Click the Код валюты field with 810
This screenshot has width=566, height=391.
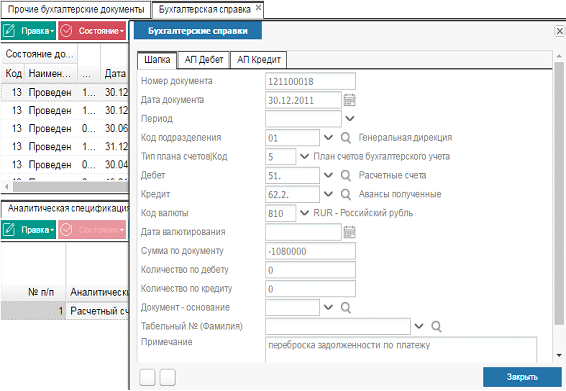point(280,213)
